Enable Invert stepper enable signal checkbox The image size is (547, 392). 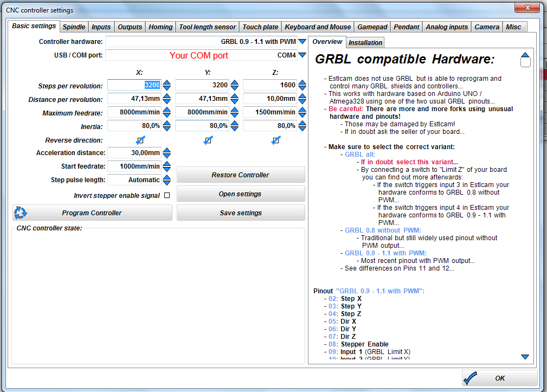pyautogui.click(x=167, y=196)
